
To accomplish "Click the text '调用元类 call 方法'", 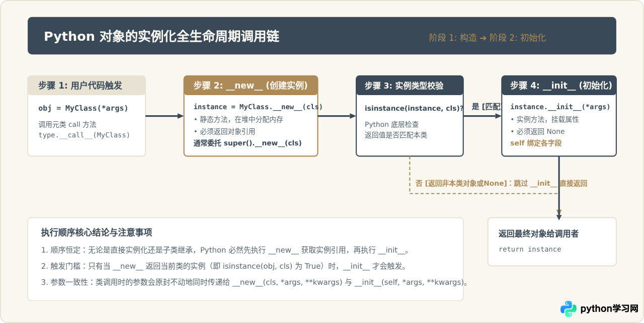I will (x=67, y=124).
